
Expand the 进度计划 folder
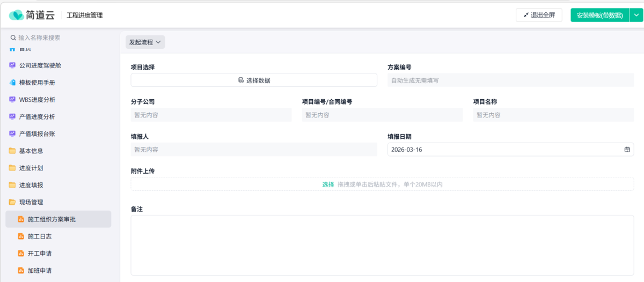(60, 168)
